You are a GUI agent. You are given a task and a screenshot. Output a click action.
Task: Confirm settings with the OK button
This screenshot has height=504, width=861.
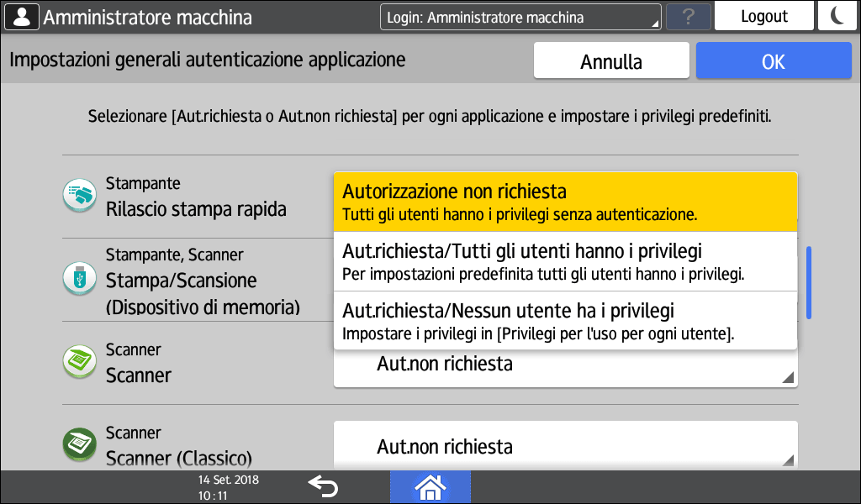(x=773, y=61)
